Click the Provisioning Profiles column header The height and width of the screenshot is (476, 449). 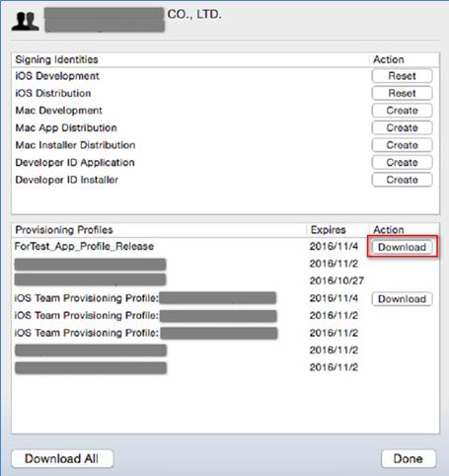pyautogui.click(x=64, y=230)
